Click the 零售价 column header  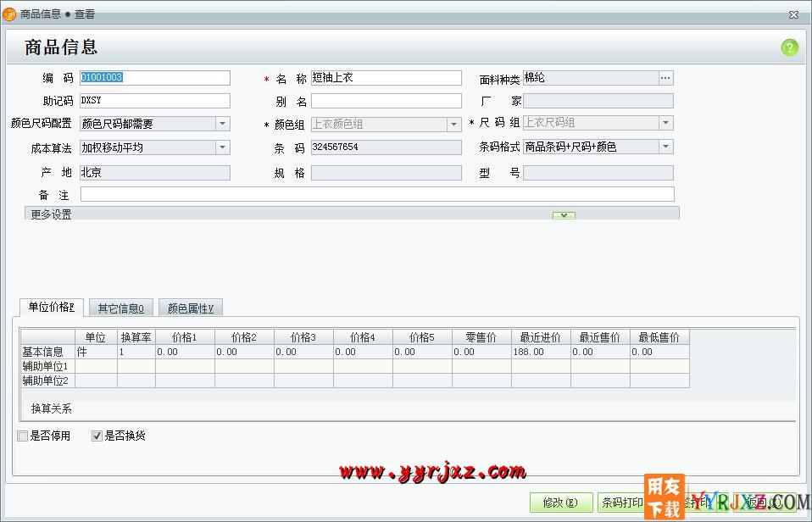coord(481,337)
